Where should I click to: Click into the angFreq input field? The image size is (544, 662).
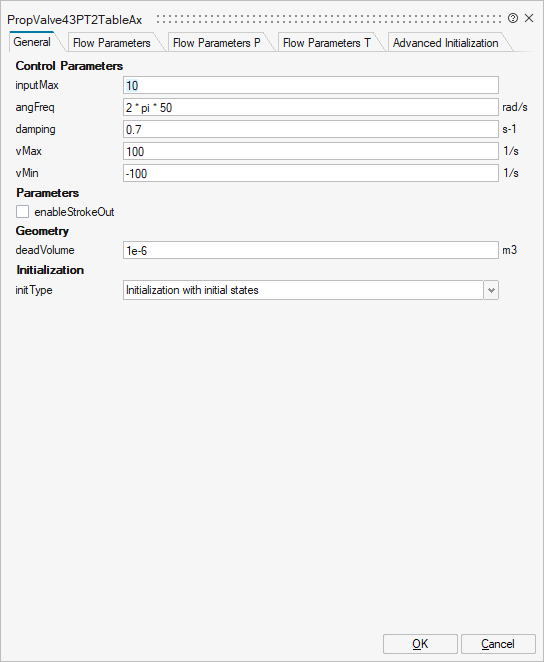click(311, 107)
